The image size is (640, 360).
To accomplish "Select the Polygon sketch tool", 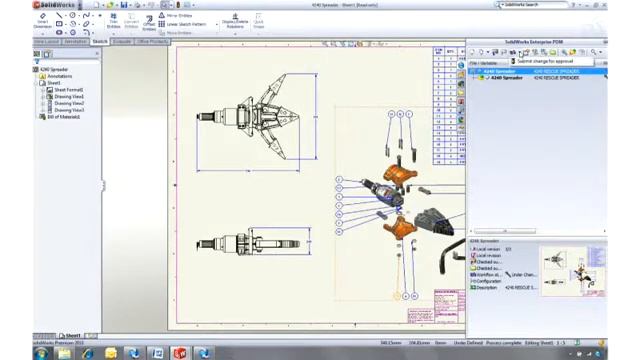I will click(x=73, y=32).
